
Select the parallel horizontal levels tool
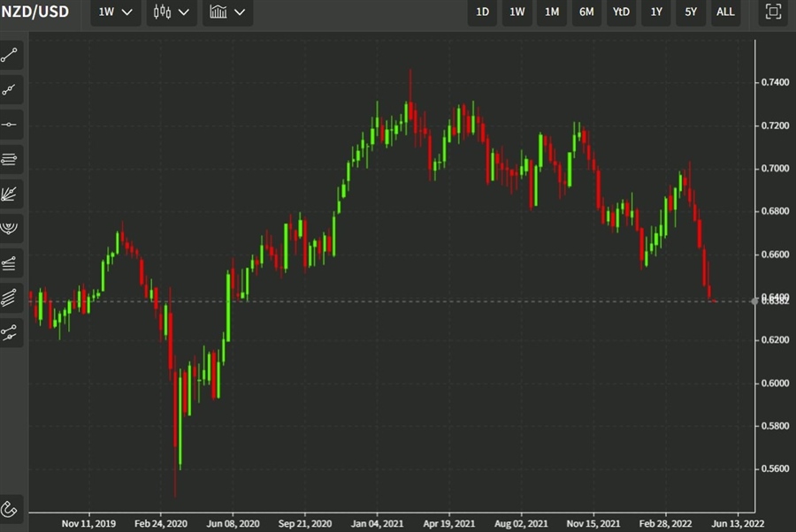(10, 159)
